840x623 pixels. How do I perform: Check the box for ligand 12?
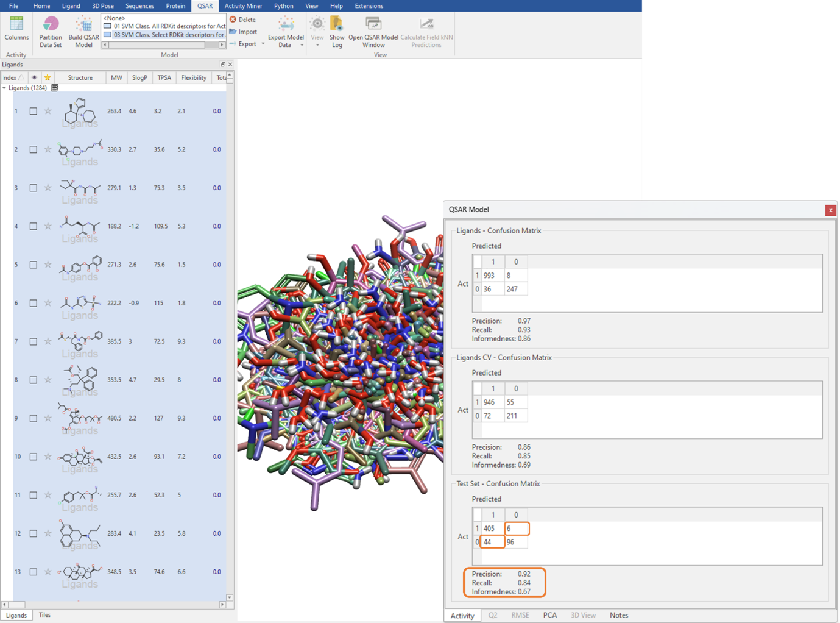coord(34,533)
